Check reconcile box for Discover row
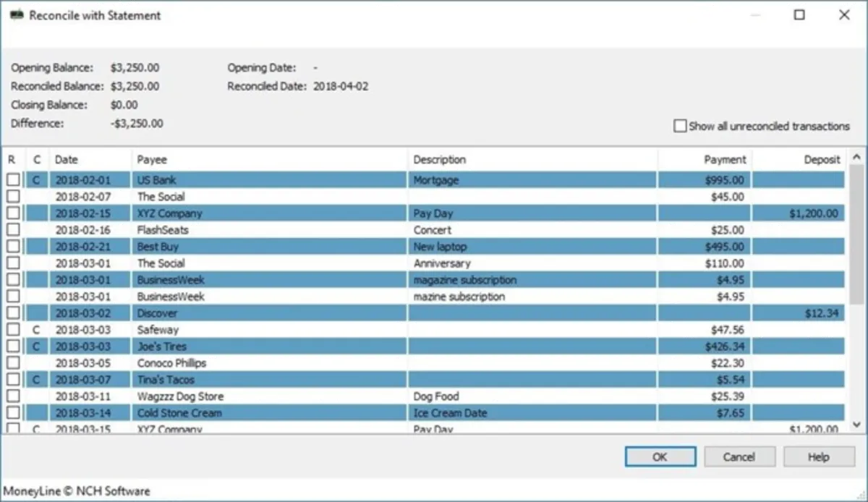868x502 pixels. pos(13,313)
